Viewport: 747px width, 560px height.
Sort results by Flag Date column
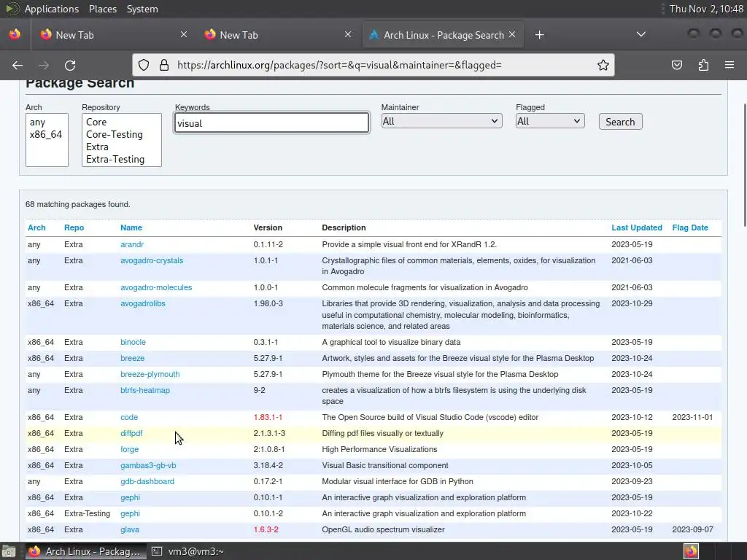click(690, 227)
